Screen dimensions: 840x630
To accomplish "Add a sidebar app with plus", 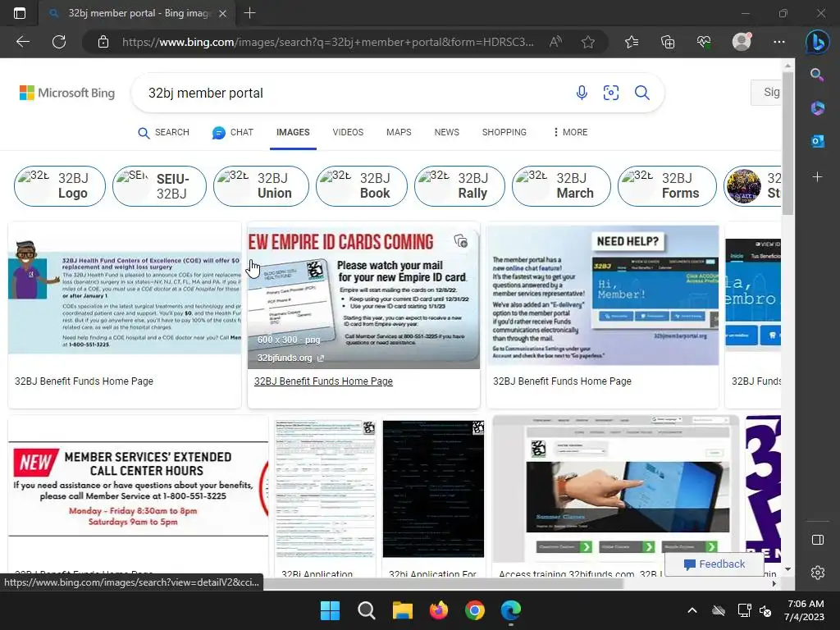I will (817, 177).
